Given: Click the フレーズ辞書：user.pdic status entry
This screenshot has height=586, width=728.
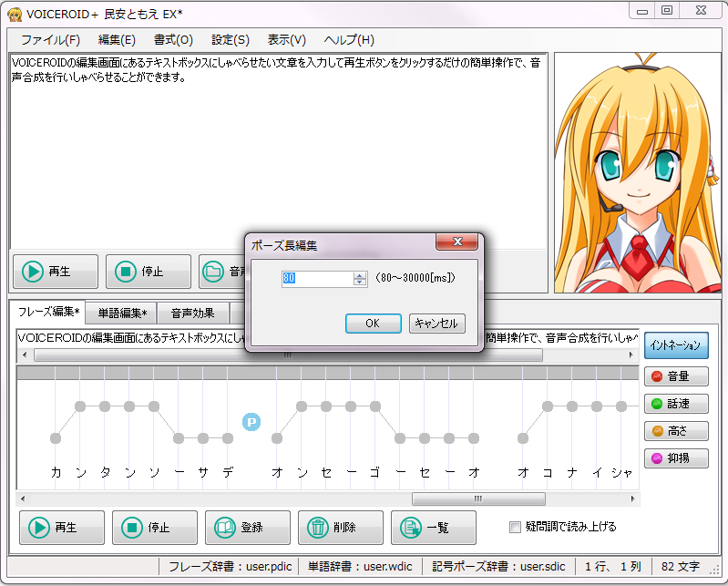Looking at the screenshot, I should pyautogui.click(x=230, y=567).
